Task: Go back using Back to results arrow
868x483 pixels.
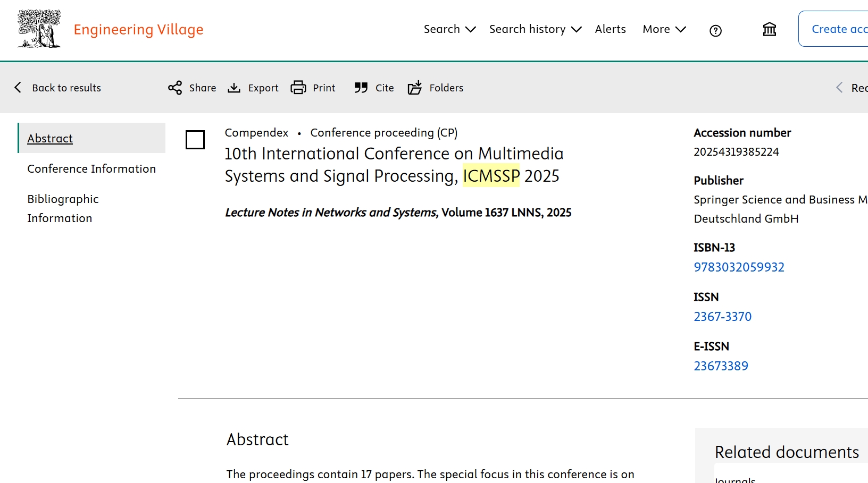Action: coord(19,88)
